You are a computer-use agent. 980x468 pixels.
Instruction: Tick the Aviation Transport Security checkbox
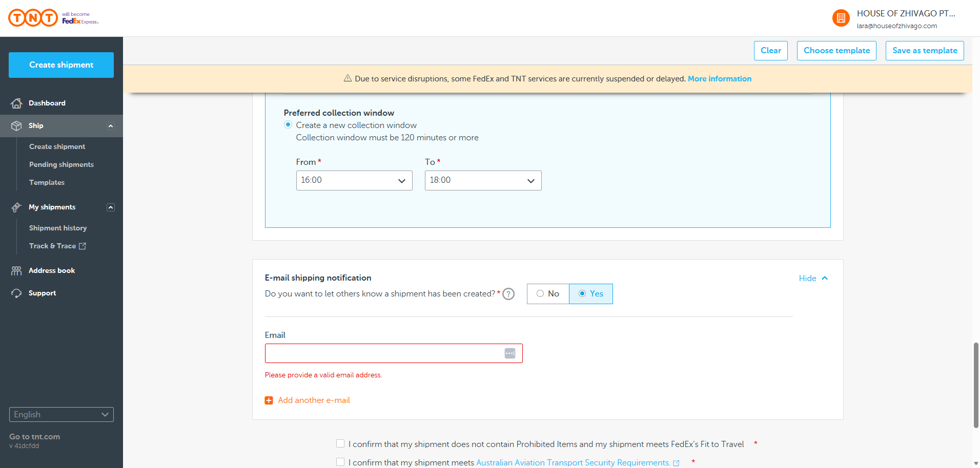[340, 462]
